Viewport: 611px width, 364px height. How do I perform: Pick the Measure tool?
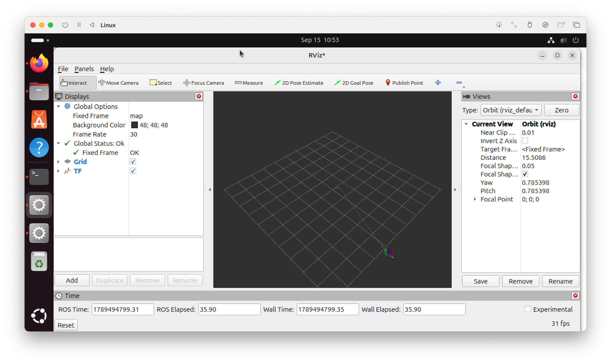[249, 83]
